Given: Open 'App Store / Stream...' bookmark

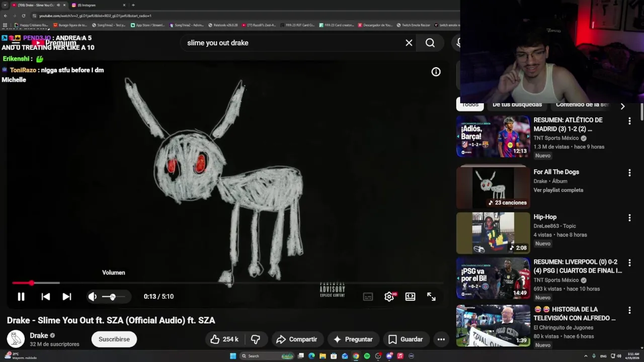Looking at the screenshot, I should pyautogui.click(x=147, y=25).
